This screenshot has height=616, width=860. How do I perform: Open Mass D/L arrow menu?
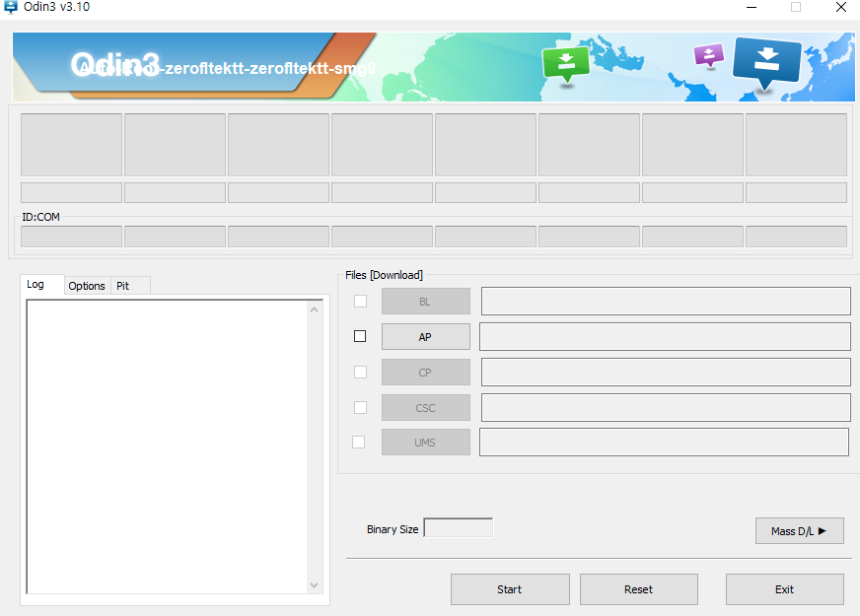tap(799, 530)
